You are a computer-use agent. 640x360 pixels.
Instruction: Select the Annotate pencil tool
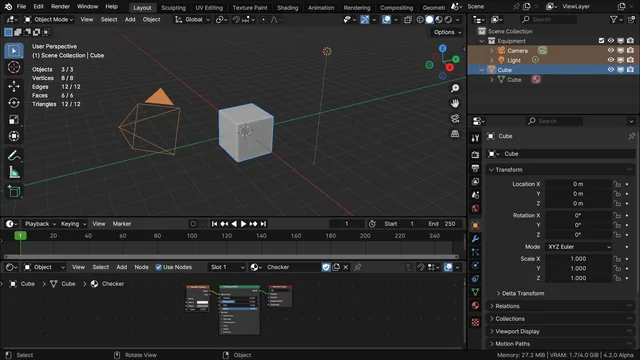(14, 156)
